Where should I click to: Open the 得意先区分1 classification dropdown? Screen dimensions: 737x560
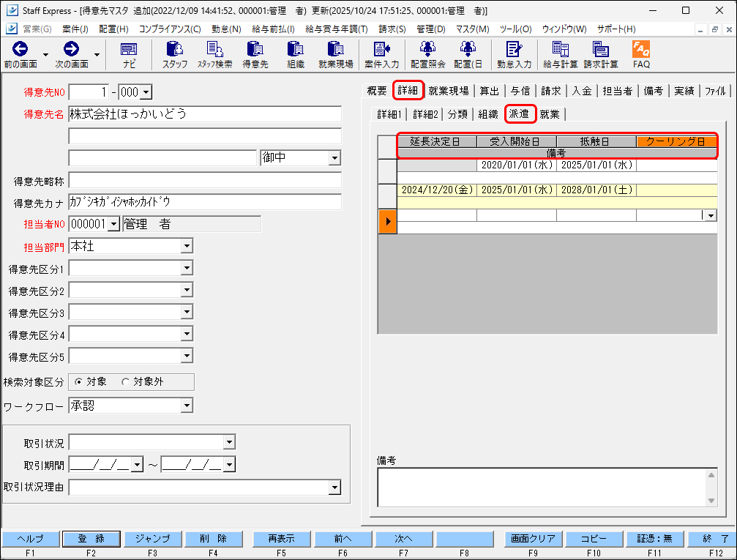[187, 267]
